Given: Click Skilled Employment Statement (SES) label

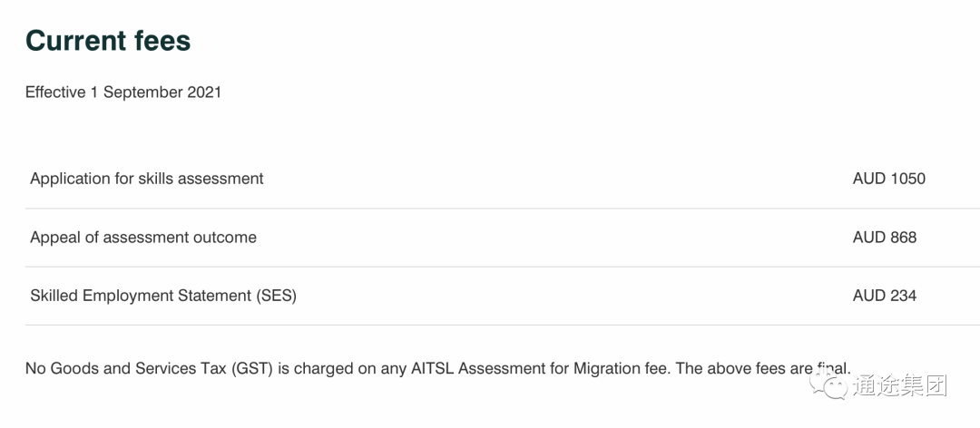Looking at the screenshot, I should [x=163, y=296].
